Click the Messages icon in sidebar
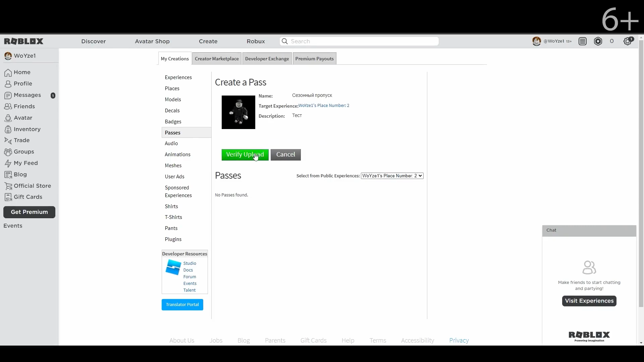Viewport: 644px width, 362px height. coord(8,95)
